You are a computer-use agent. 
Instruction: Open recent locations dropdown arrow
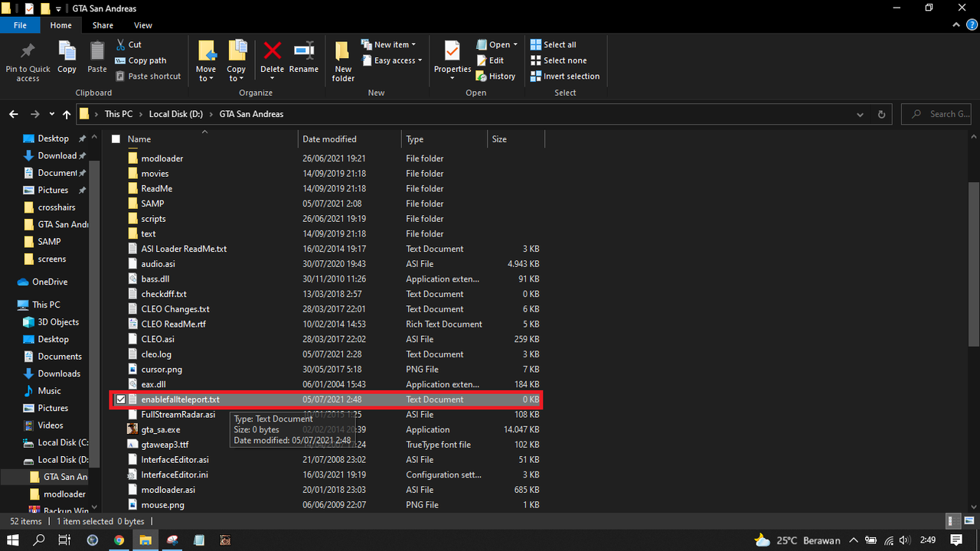pos(51,114)
